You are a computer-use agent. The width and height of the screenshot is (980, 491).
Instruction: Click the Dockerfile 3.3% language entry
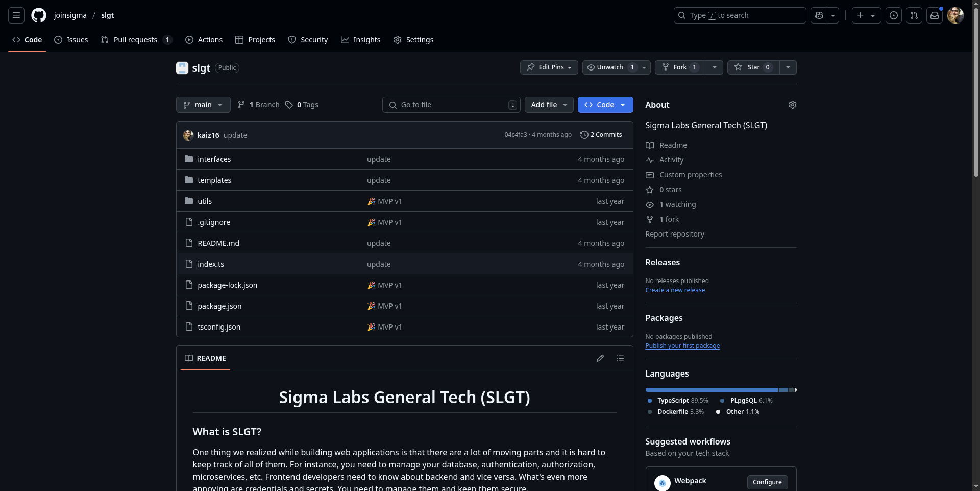(675, 412)
